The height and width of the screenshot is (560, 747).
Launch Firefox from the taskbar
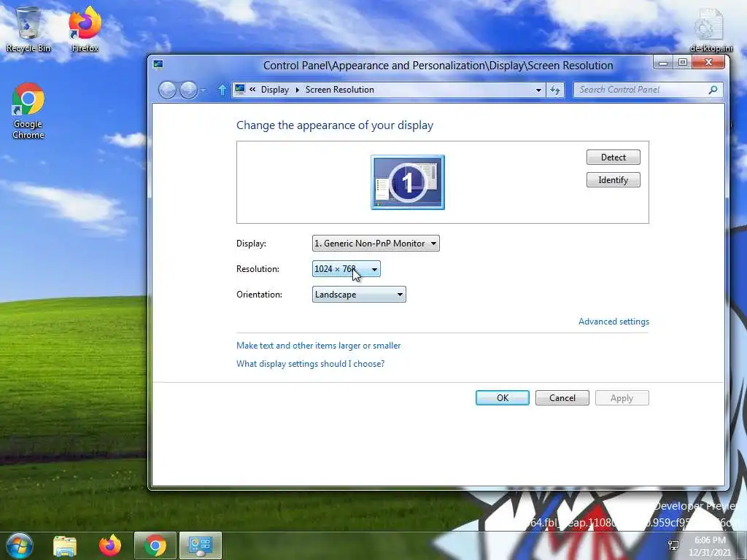[110, 545]
